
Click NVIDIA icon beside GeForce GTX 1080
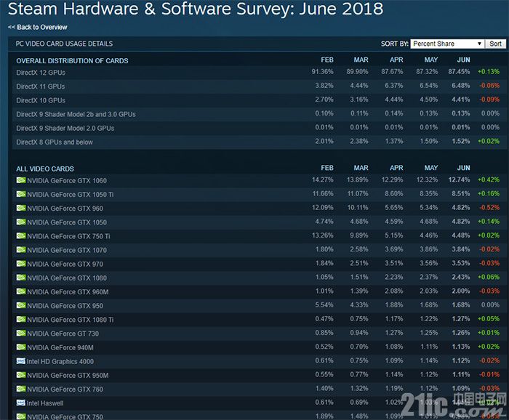[21, 278]
